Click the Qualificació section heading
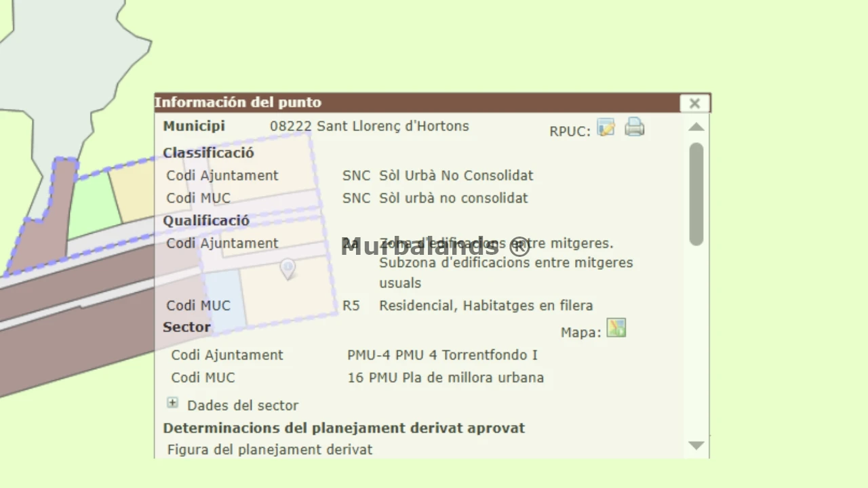This screenshot has width=868, height=488. pyautogui.click(x=206, y=220)
